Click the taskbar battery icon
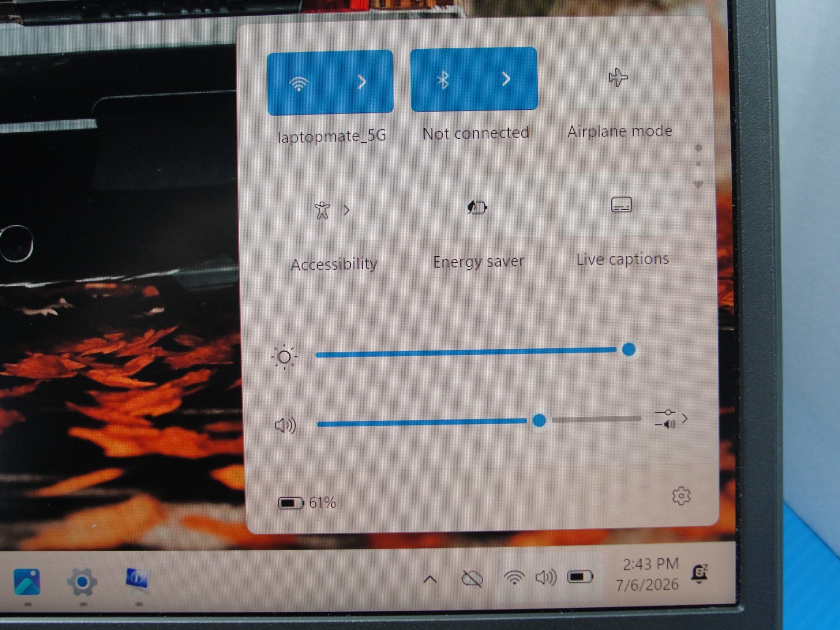Screen dimensions: 840x630 pyautogui.click(x=580, y=577)
